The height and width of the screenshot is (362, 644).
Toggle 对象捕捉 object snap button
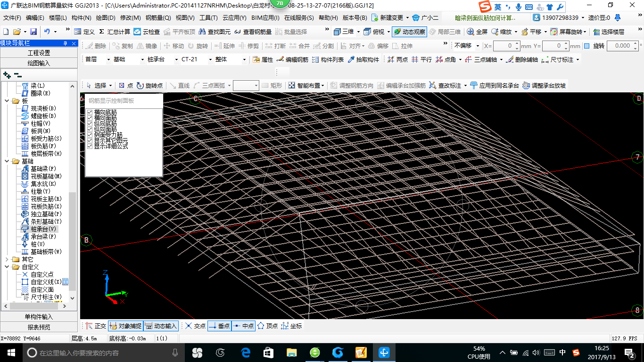125,326
